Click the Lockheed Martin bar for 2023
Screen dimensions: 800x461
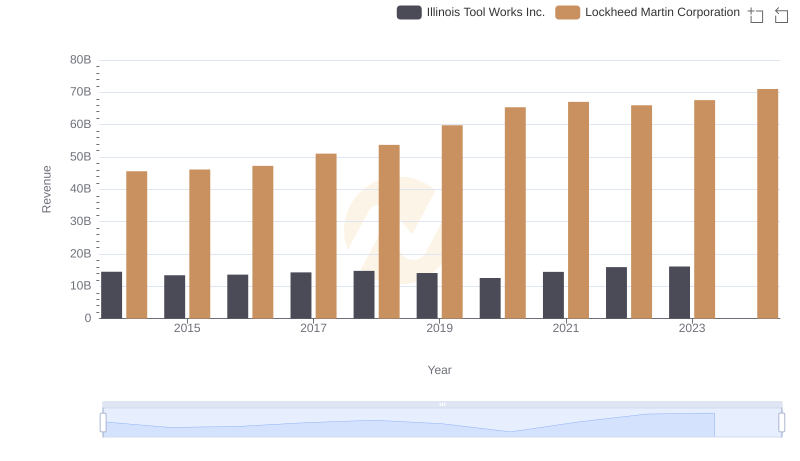tap(705, 209)
